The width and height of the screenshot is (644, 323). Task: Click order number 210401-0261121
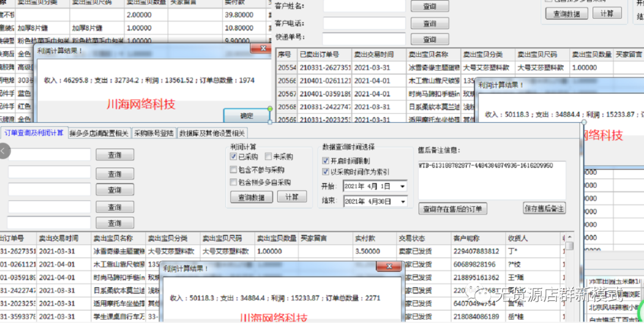(324, 80)
